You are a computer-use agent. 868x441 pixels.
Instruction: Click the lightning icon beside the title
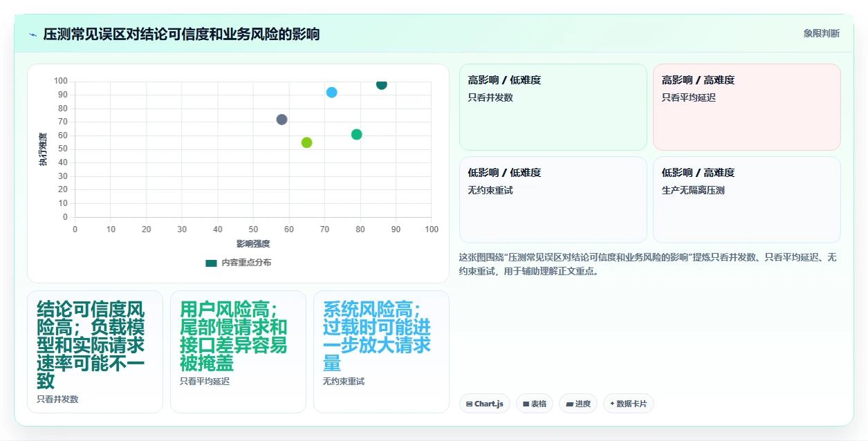tap(33, 35)
